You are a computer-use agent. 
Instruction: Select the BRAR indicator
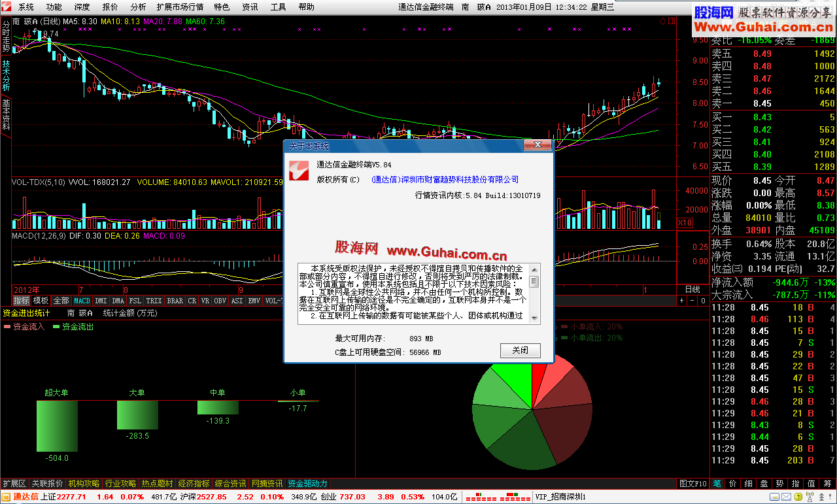click(175, 301)
